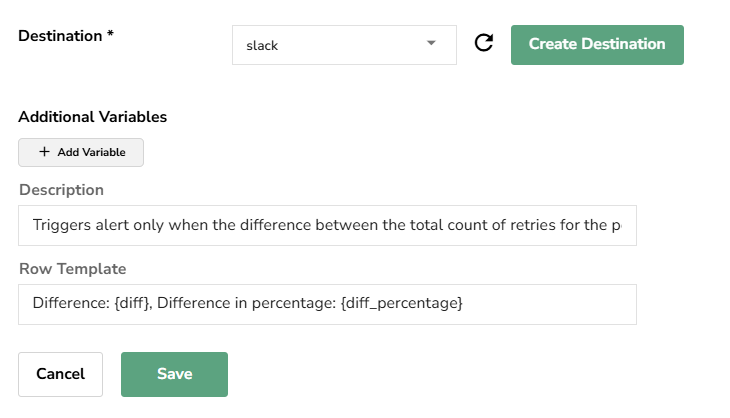Click the required asterisk beside Destination
The height and width of the screenshot is (418, 730).
coord(110,36)
